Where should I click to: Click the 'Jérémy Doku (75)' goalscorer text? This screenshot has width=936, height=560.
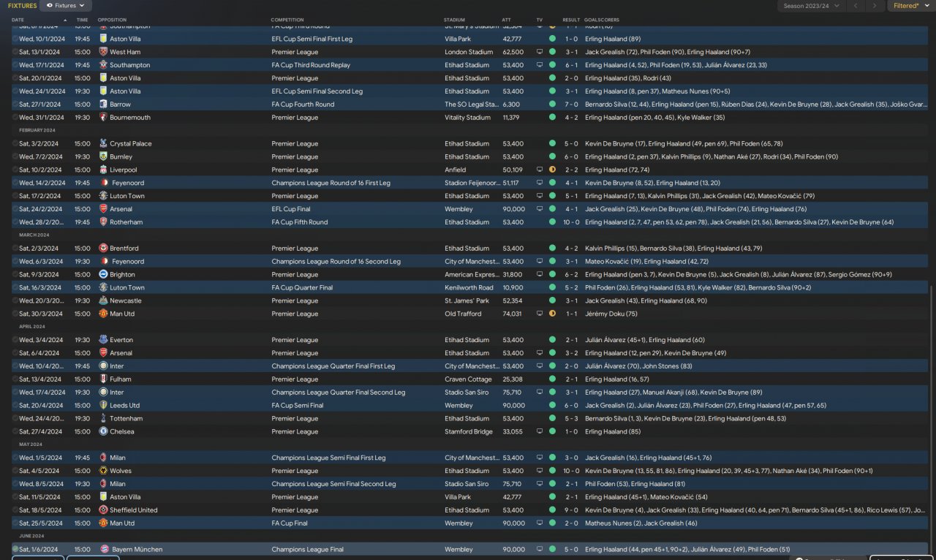point(611,314)
